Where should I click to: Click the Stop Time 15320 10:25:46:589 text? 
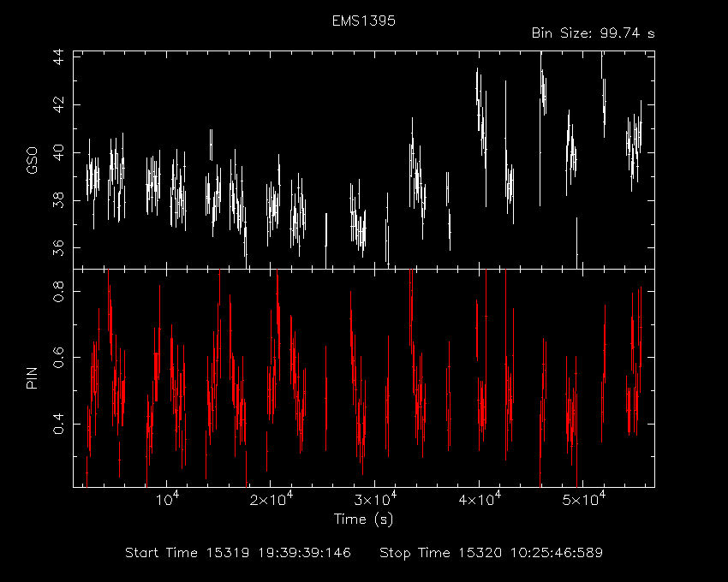coord(492,553)
